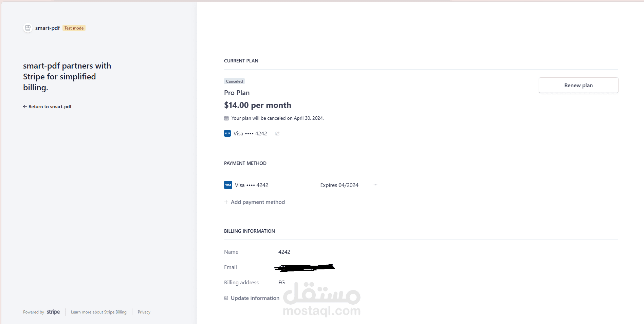This screenshot has height=324, width=644.
Task: Click the back arrow beside Return to smart-pdf
Action: point(25,107)
